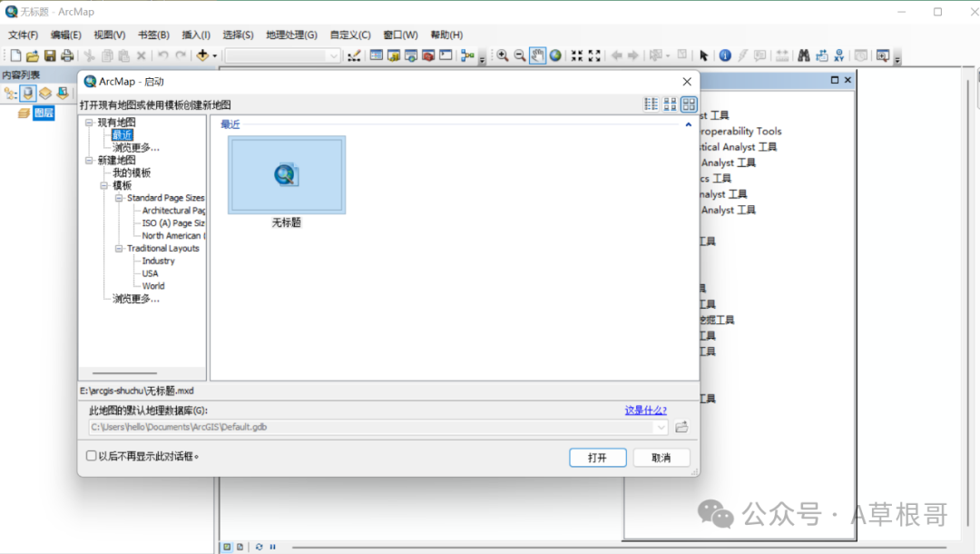Open the 编辑(E) menu
The width and height of the screenshot is (980, 554).
(65, 35)
